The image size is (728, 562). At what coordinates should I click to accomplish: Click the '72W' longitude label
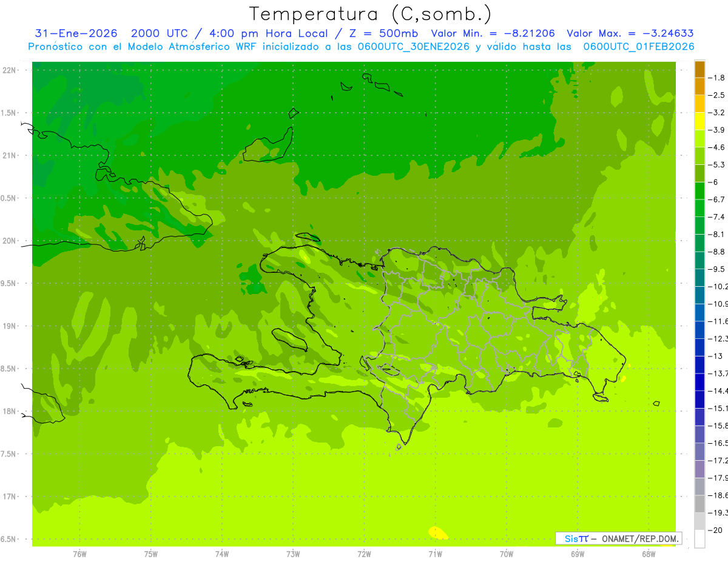click(364, 554)
